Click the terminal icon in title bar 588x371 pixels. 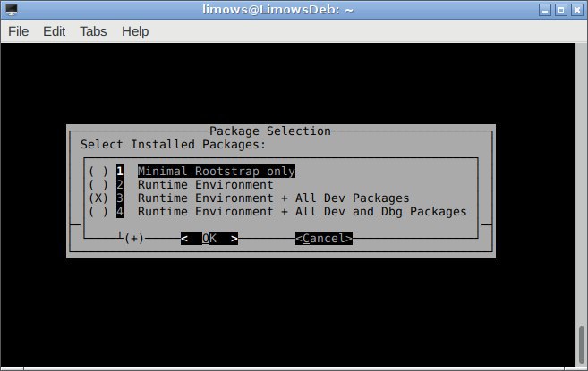(x=12, y=9)
